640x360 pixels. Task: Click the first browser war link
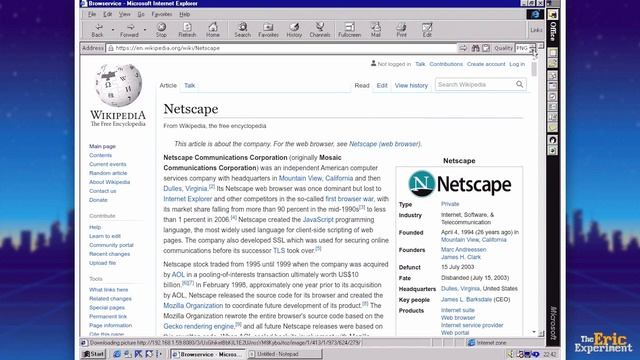click(349, 199)
